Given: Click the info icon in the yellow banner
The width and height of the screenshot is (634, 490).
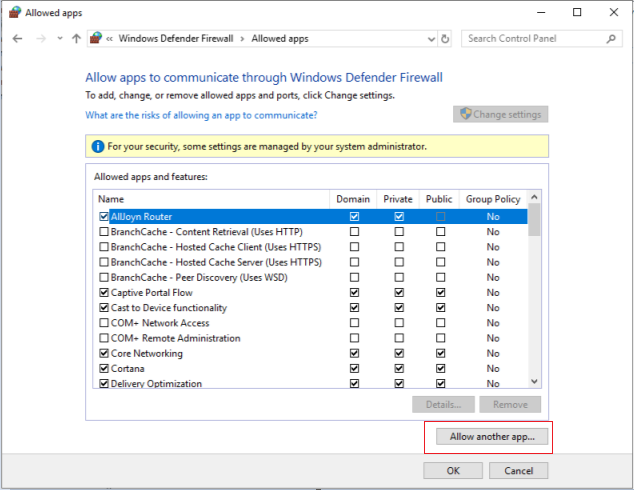Looking at the screenshot, I should point(98,146).
